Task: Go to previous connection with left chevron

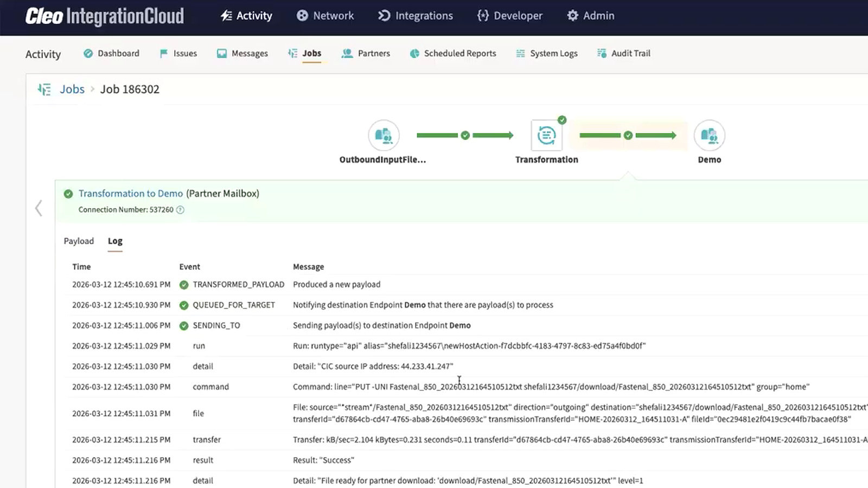Action: coord(39,208)
